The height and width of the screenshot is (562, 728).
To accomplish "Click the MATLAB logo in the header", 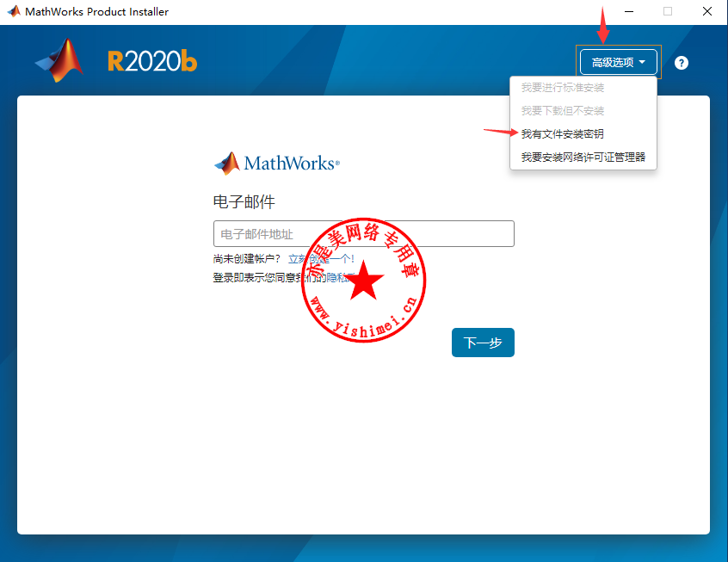I will 59,61.
